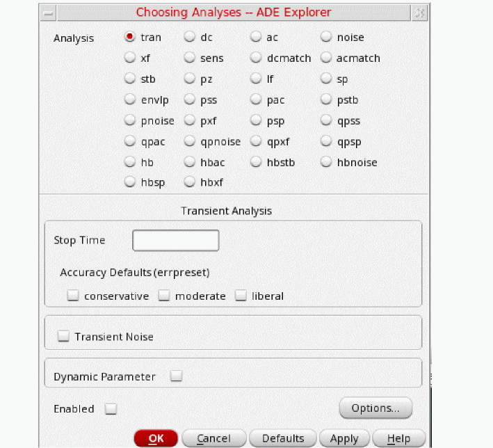Image resolution: width=493 pixels, height=448 pixels.
Task: Select the ac analysis radio button
Action: [x=256, y=37]
